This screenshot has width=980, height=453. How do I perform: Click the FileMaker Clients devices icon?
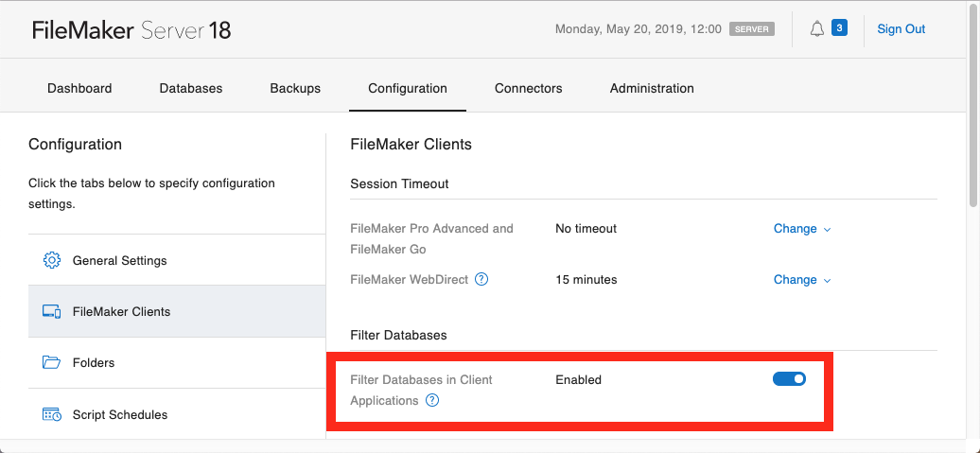[52, 311]
